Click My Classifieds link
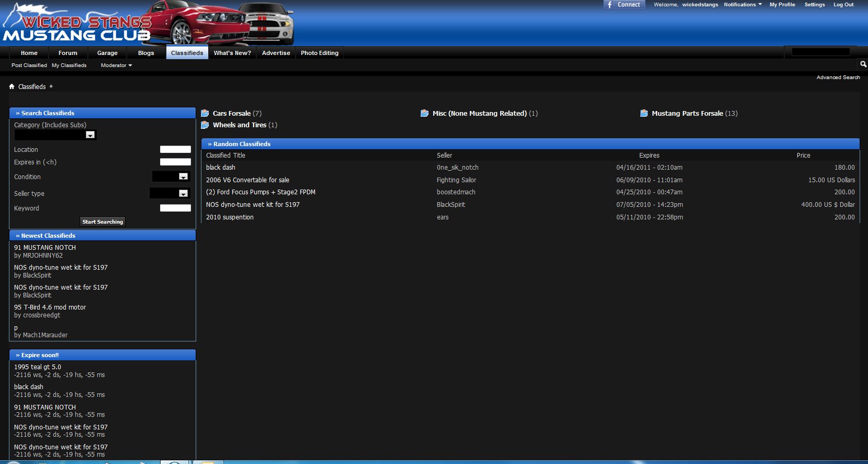This screenshot has width=868, height=464. point(69,65)
